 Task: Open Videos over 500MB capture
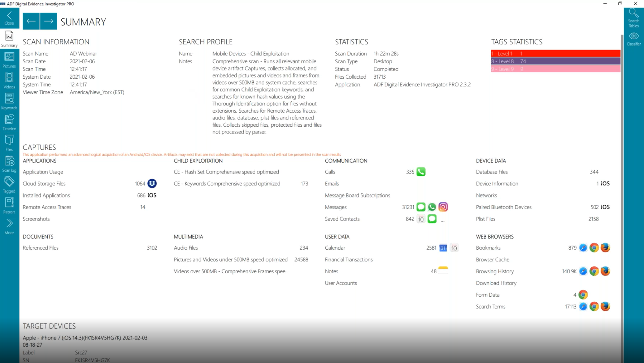231,271
